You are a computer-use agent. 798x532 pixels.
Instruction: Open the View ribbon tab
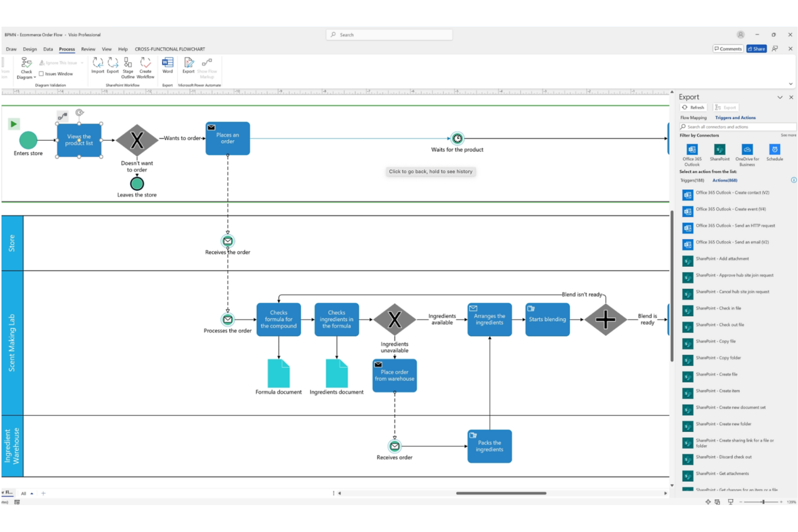point(107,49)
